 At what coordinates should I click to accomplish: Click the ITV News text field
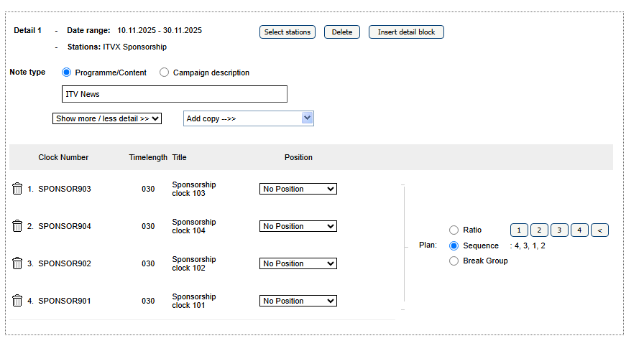175,94
